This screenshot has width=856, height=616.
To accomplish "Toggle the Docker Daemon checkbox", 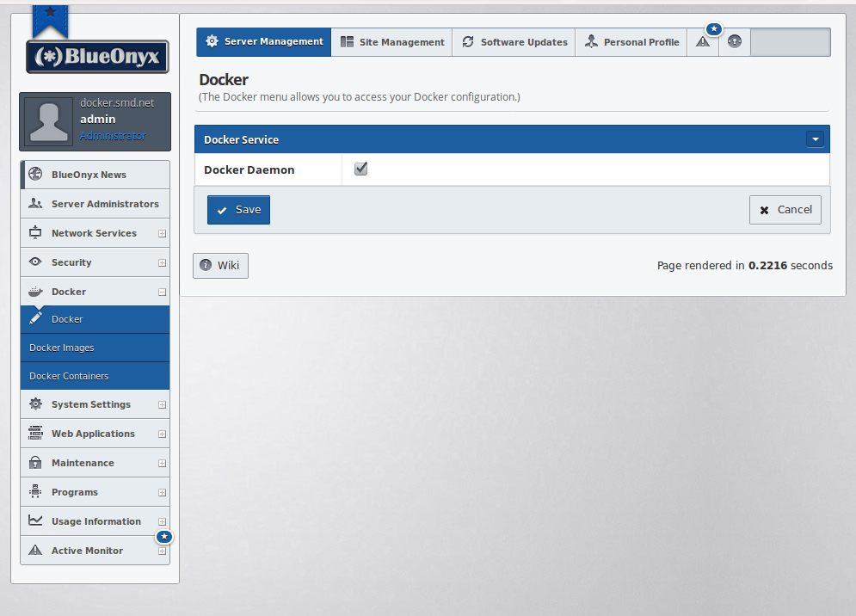I will (360, 169).
